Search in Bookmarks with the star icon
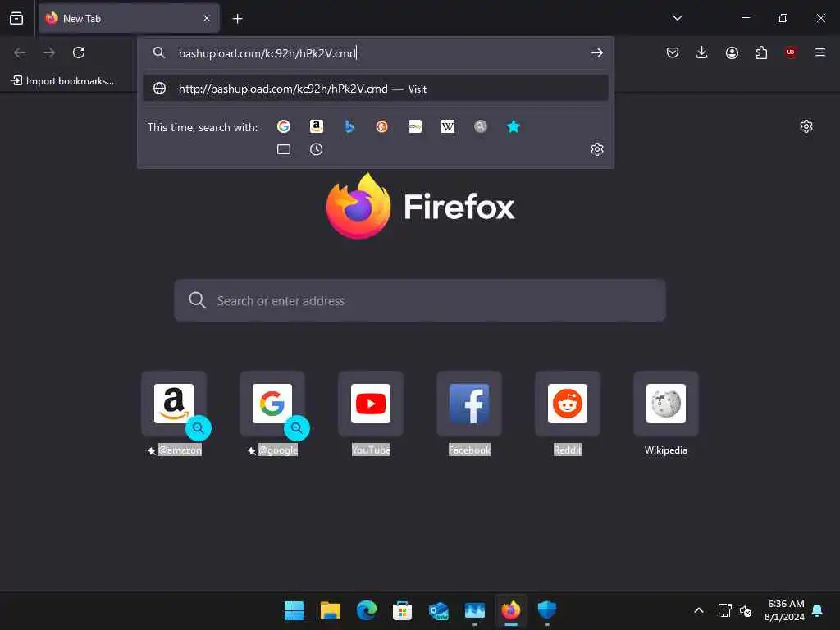Image resolution: width=840 pixels, height=630 pixels. tap(514, 126)
